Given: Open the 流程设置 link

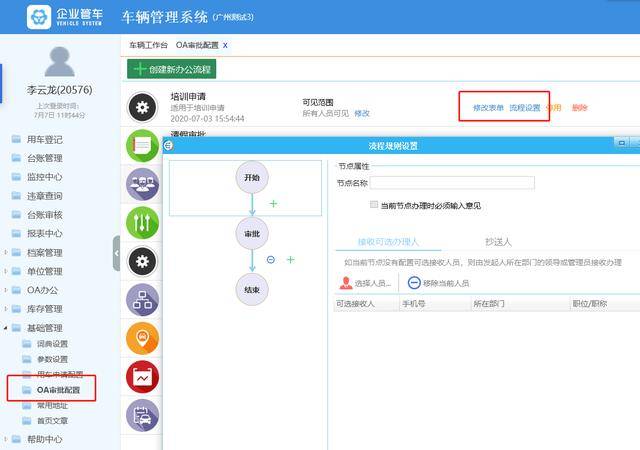Looking at the screenshot, I should pyautogui.click(x=524, y=108).
